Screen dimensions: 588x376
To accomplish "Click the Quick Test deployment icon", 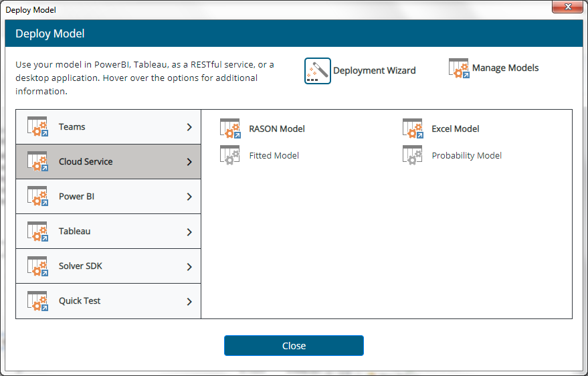I will [x=37, y=301].
